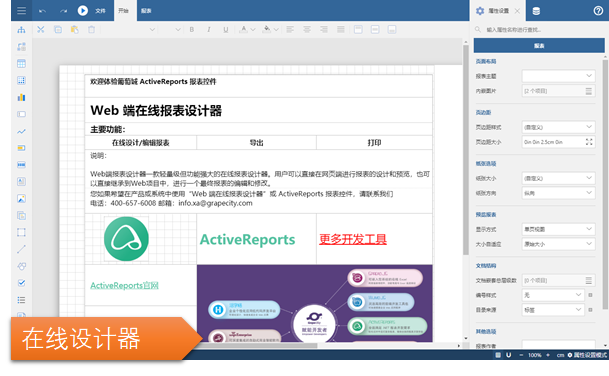Open the 编号样式 dropdown

coord(553,295)
